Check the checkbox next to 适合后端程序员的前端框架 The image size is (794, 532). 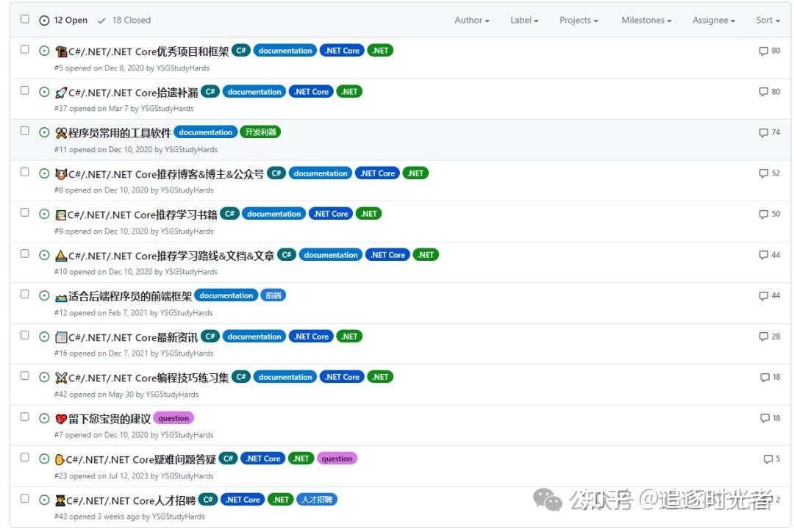pyautogui.click(x=24, y=295)
